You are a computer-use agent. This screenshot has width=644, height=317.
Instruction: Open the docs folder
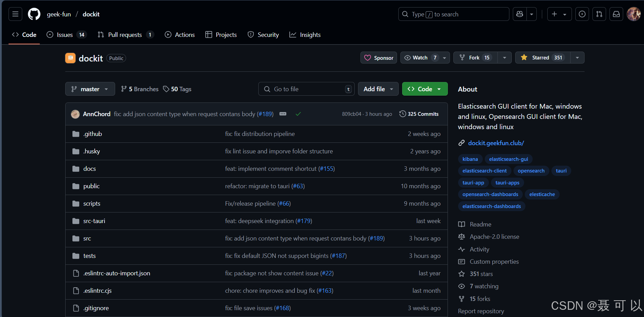[90, 169]
